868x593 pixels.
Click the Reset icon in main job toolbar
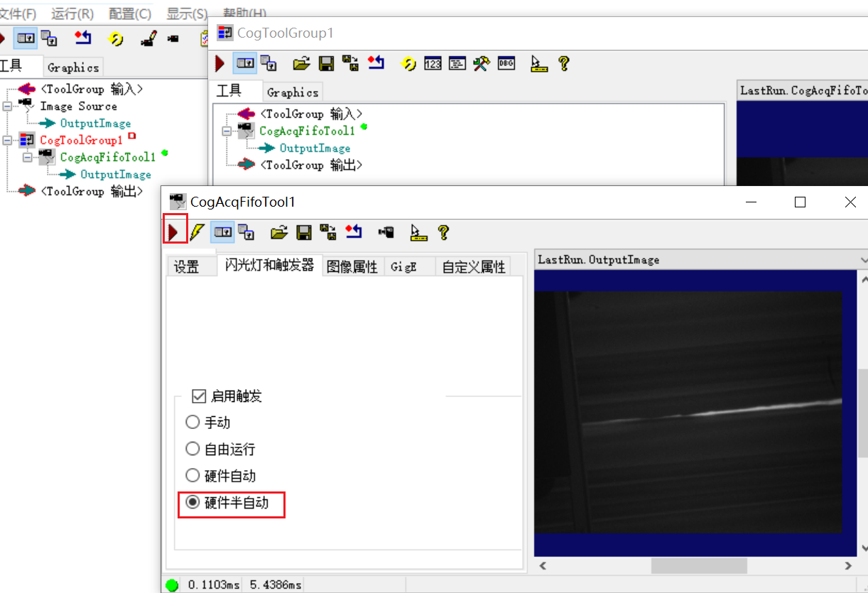82,38
